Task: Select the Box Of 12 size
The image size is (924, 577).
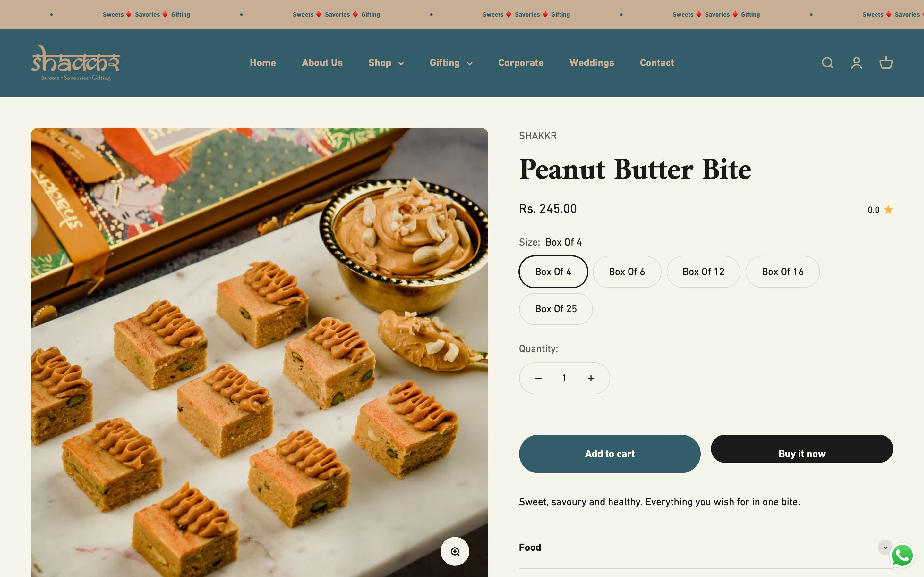Action: click(x=703, y=271)
